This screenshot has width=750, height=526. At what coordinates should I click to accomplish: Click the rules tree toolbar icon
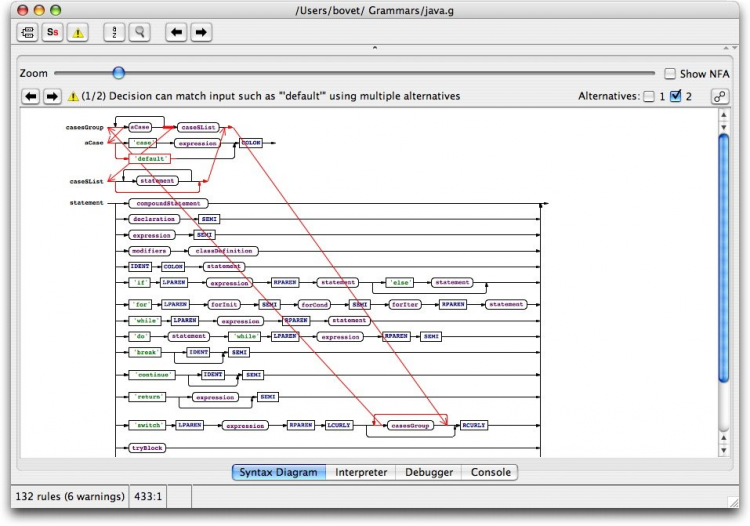pyautogui.click(x=27, y=32)
